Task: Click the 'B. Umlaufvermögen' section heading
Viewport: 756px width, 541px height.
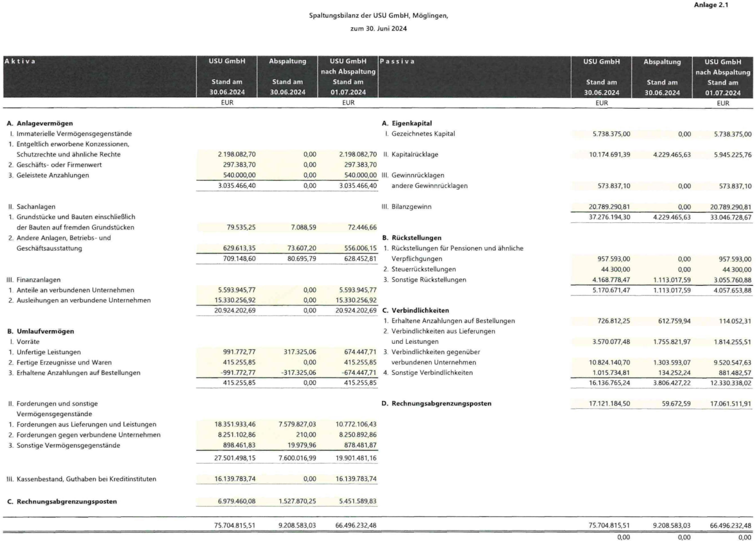Action: pos(41,331)
